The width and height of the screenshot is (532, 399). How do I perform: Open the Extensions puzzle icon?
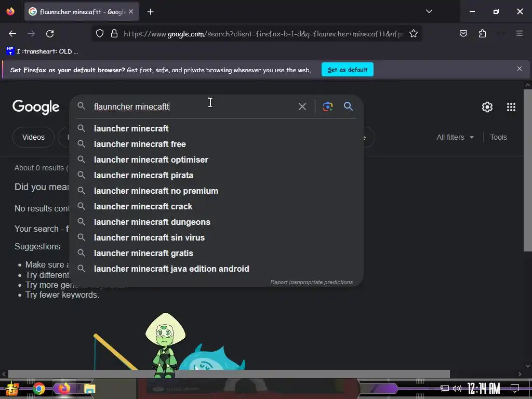pyautogui.click(x=482, y=33)
